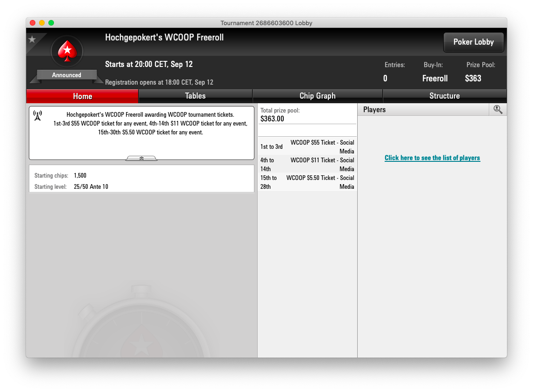Click the '1st to 3rd' prize row
The height and width of the screenshot is (392, 533).
click(307, 146)
